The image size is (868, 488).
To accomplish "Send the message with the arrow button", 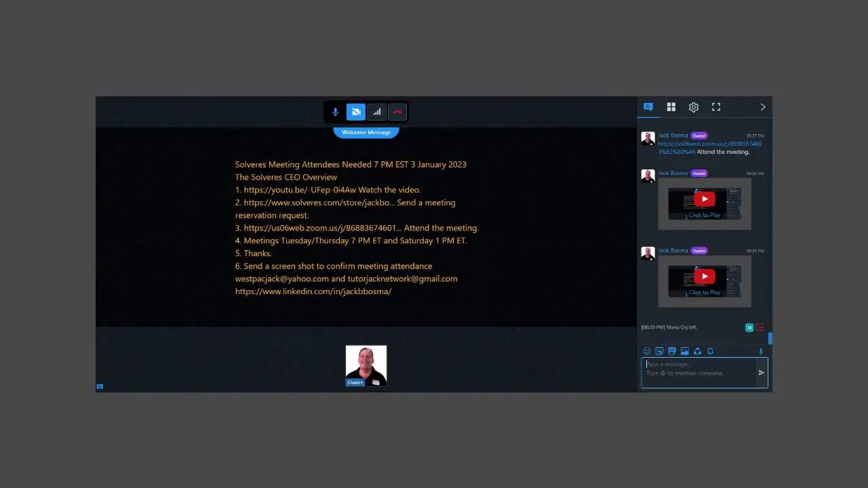I will coord(762,373).
